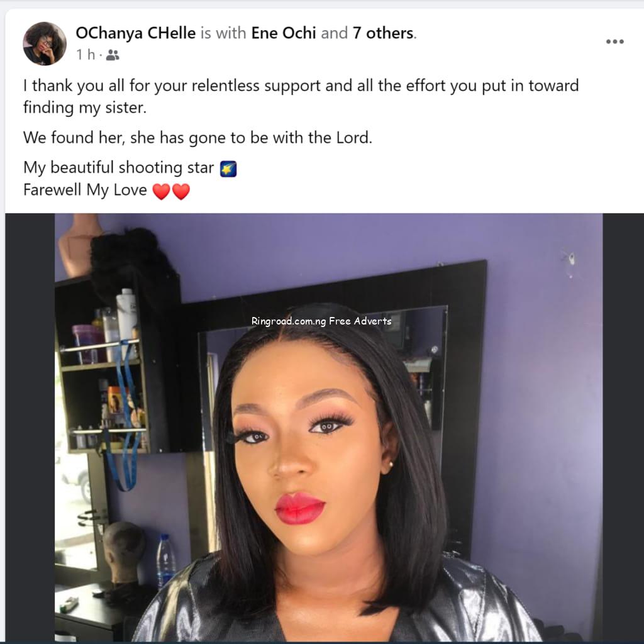The image size is (644, 644).
Task: Open OChanya CHelle's round profile picture
Action: pyautogui.click(x=45, y=43)
